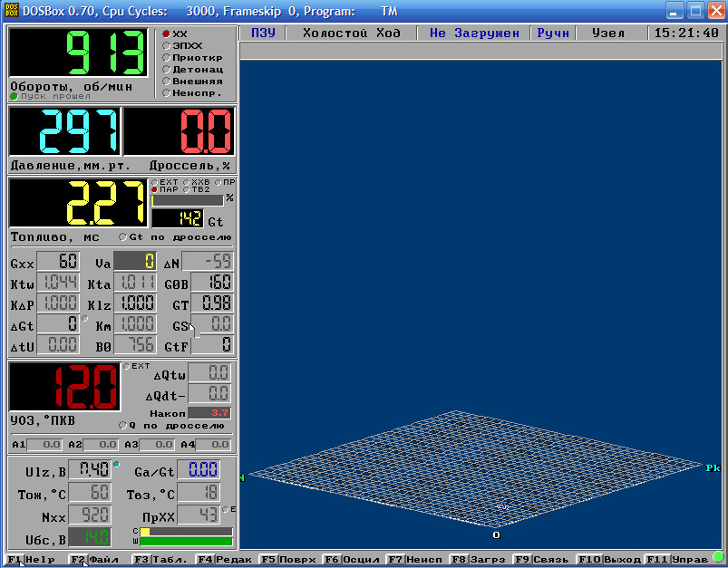Click the Va value field

tap(134, 264)
